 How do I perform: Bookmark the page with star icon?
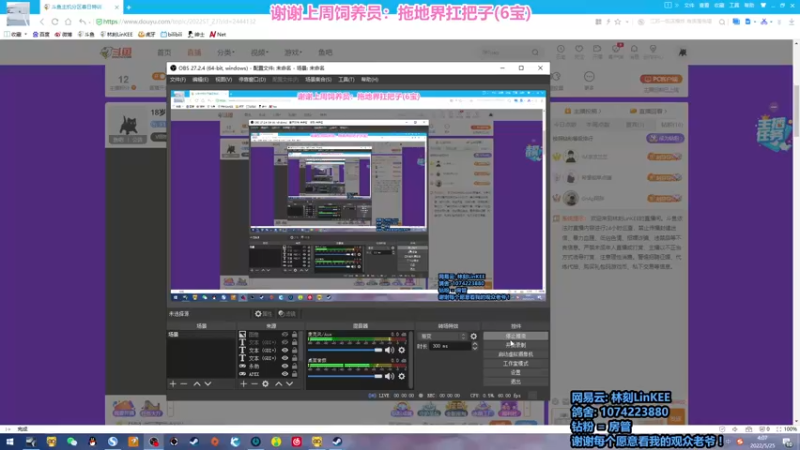[x=618, y=22]
